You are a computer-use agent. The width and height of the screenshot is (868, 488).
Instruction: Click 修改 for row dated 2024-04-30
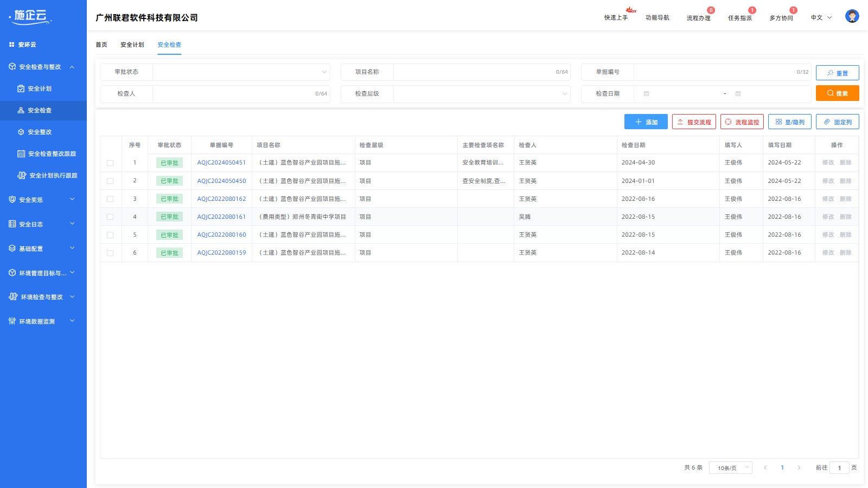click(x=828, y=162)
